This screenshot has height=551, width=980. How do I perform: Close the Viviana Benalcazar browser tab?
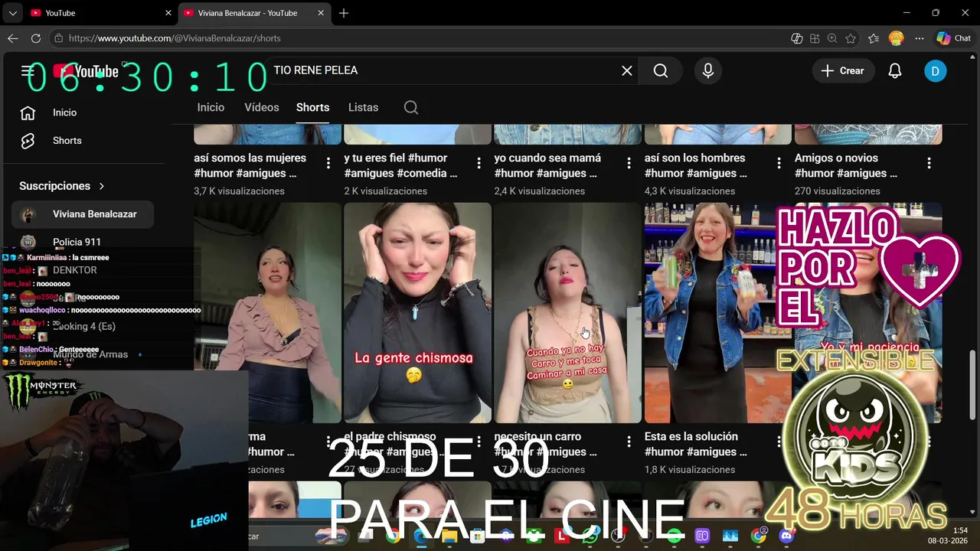[322, 13]
